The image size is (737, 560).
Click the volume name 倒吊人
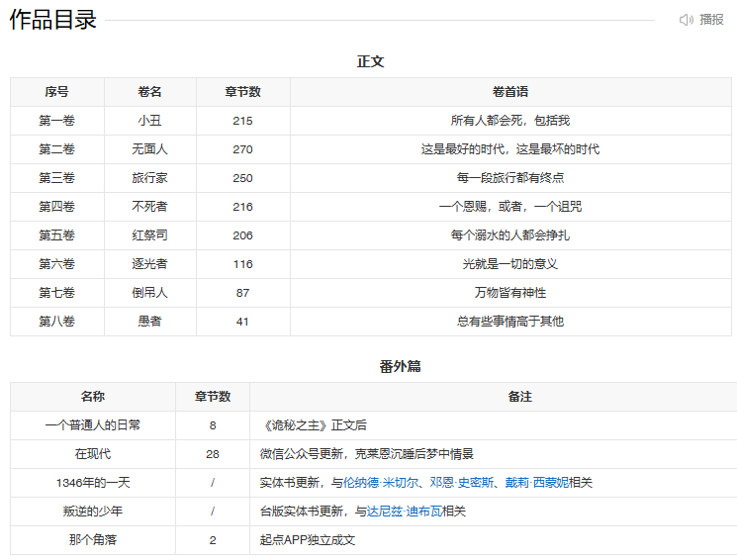point(150,293)
